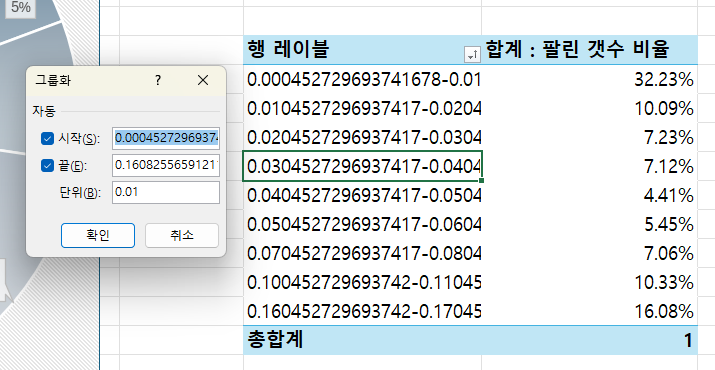Select row label 0.0304527296937417-0.0404
The height and width of the screenshot is (370, 715).
363,167
